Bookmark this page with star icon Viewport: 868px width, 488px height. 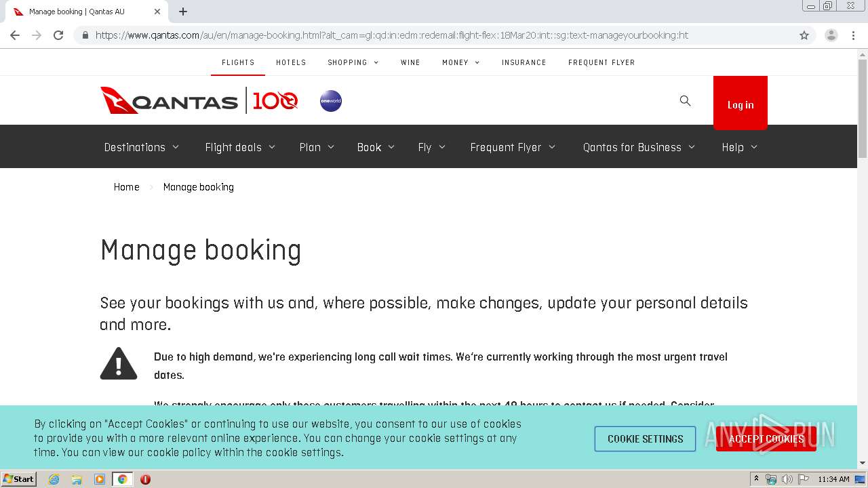pos(804,35)
